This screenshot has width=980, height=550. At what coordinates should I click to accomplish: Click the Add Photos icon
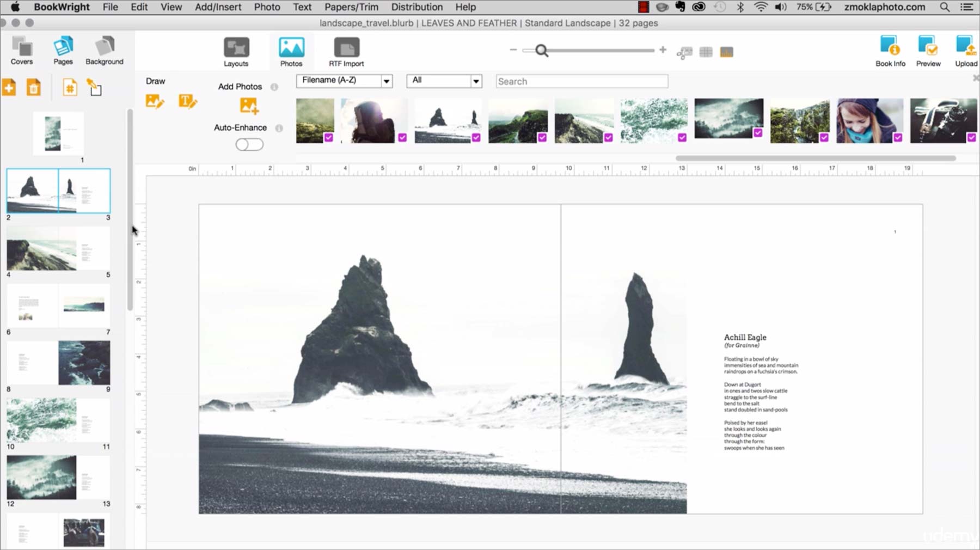click(x=249, y=106)
